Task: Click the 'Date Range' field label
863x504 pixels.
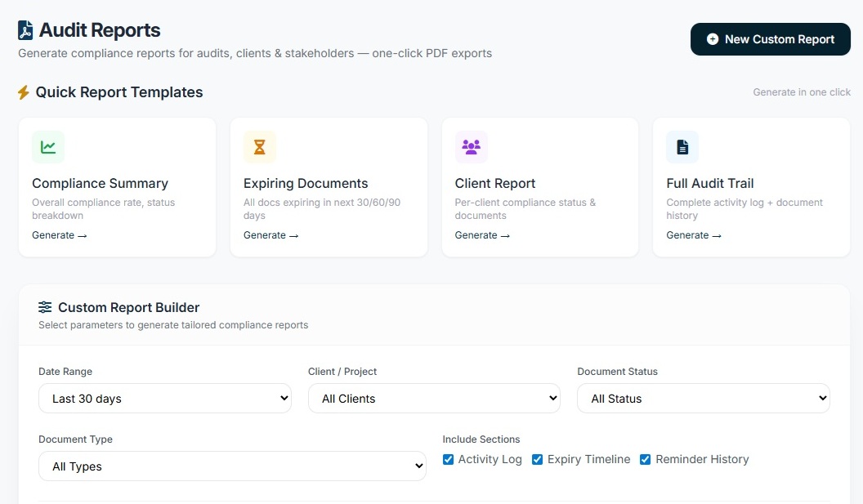Action: pyautogui.click(x=65, y=372)
